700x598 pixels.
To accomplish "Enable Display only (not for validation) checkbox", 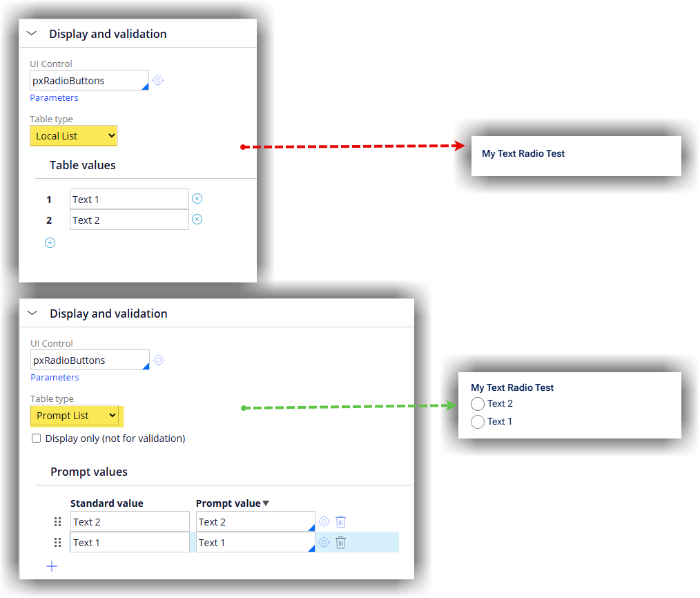I will pos(37,438).
